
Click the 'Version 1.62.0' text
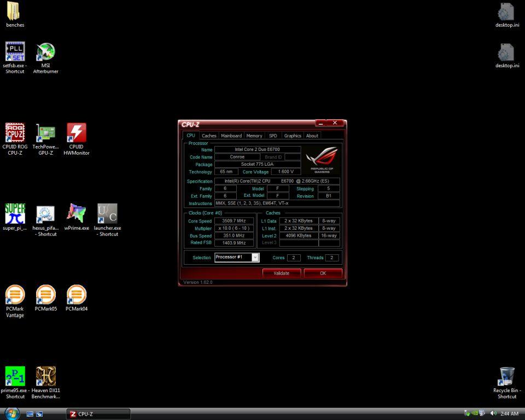click(x=198, y=282)
